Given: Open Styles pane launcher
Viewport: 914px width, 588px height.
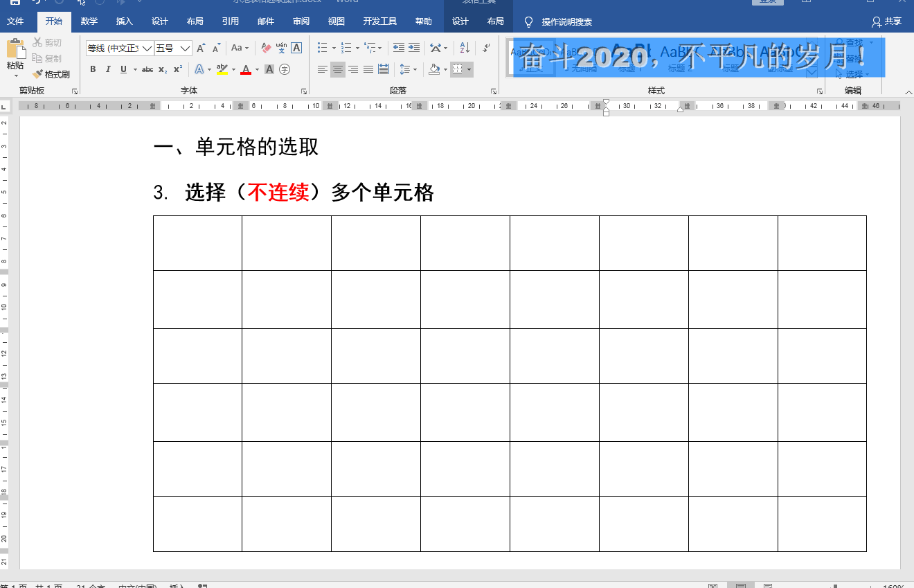Looking at the screenshot, I should click(820, 91).
